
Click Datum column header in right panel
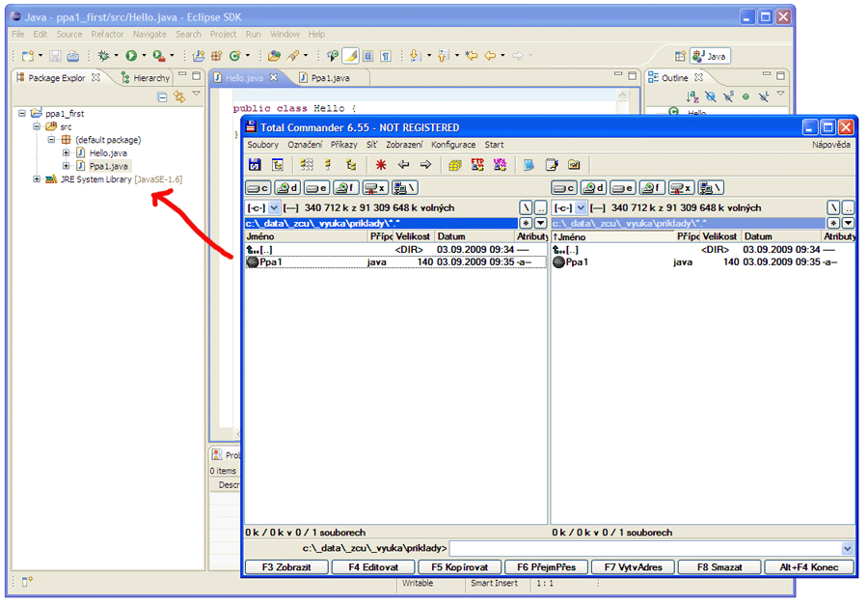(x=781, y=236)
